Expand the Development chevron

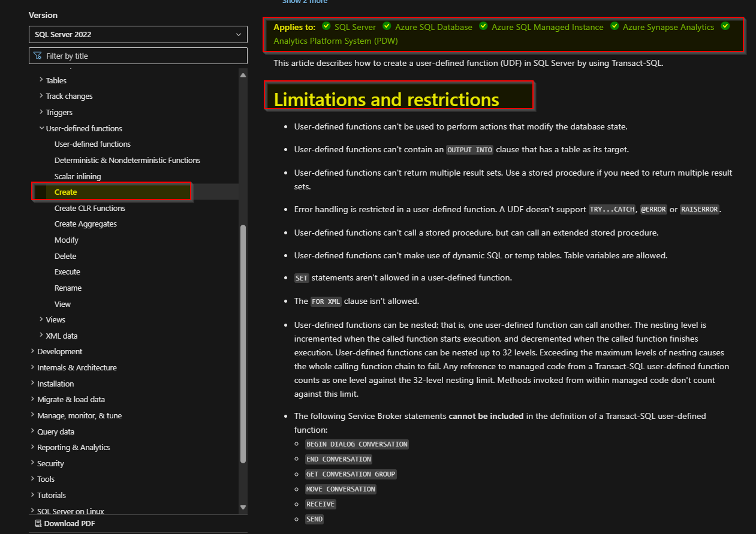tap(32, 351)
